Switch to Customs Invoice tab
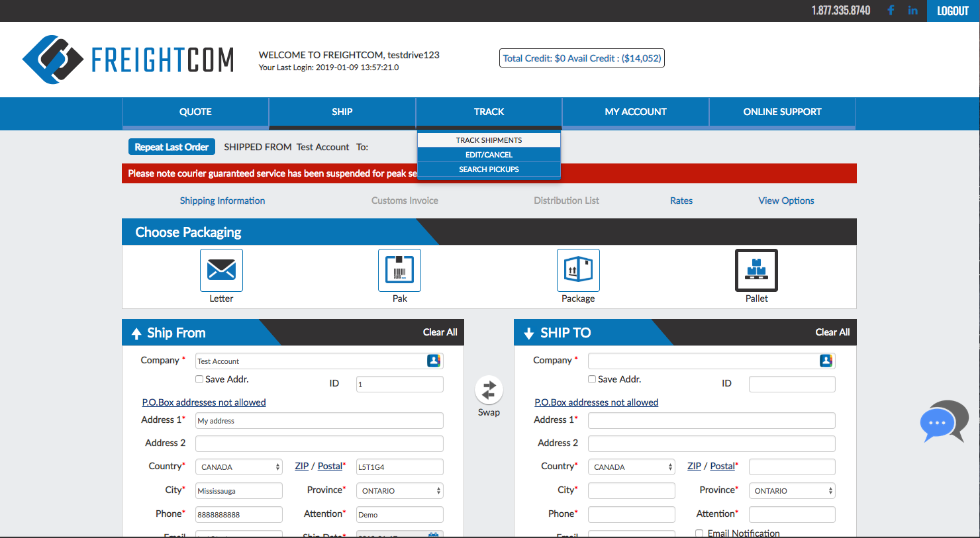Viewport: 980px width, 538px height. (405, 201)
